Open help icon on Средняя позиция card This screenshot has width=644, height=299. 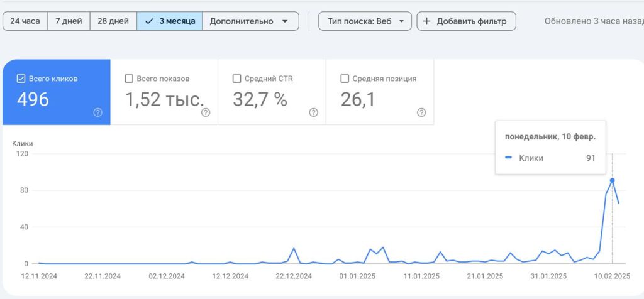pyautogui.click(x=421, y=112)
